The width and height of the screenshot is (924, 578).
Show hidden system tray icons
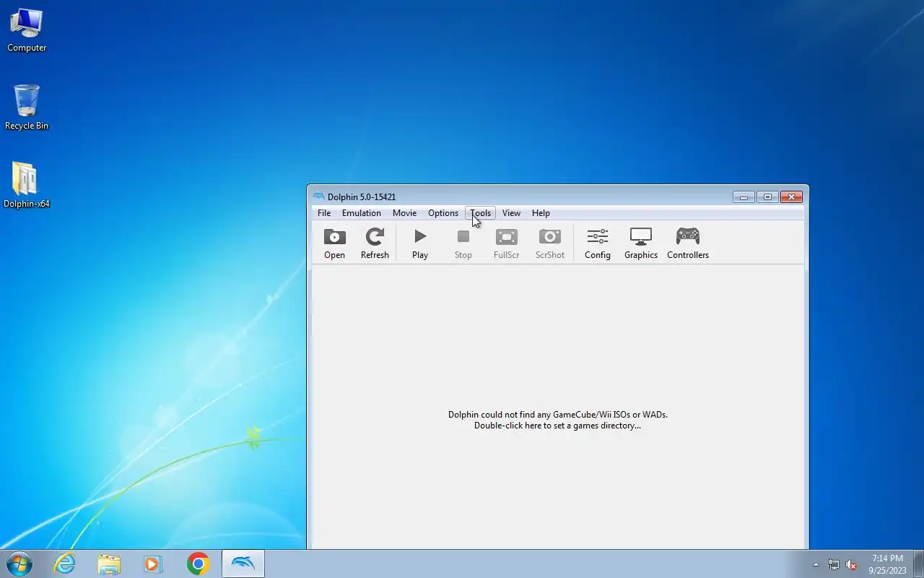[816, 564]
